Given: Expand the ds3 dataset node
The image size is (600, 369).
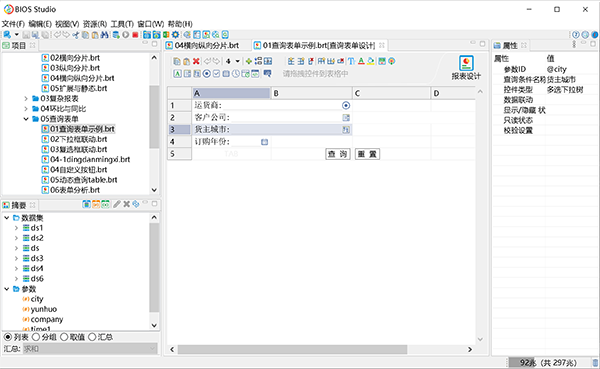Looking at the screenshot, I should click(x=16, y=258).
